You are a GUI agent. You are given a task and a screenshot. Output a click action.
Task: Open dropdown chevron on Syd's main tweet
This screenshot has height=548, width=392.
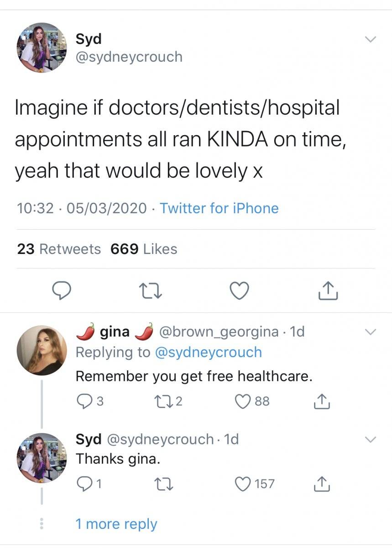pos(371,40)
